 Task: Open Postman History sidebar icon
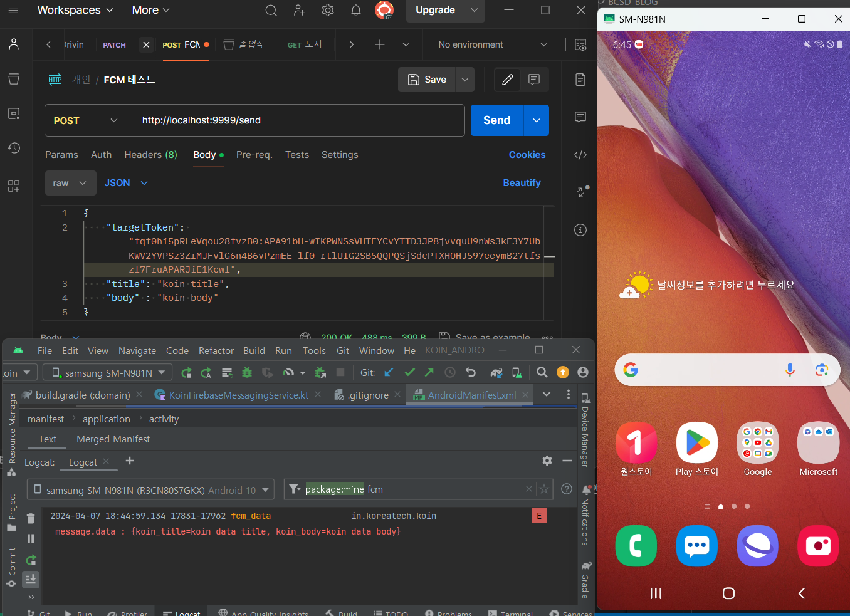pos(14,148)
